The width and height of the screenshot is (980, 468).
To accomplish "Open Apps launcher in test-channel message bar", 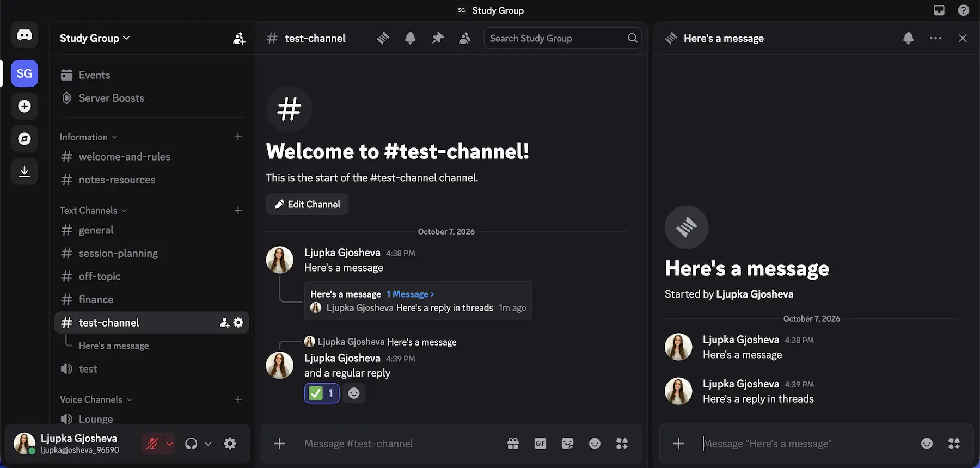I will 622,444.
